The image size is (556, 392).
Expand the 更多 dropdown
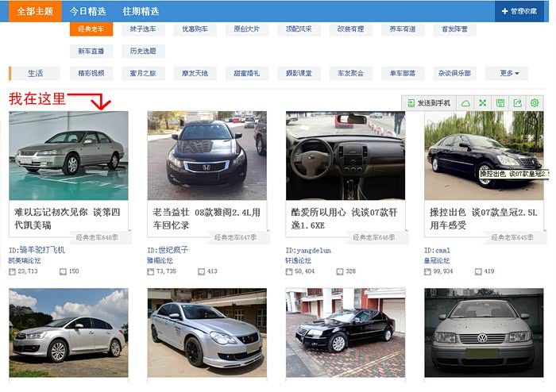click(x=507, y=73)
